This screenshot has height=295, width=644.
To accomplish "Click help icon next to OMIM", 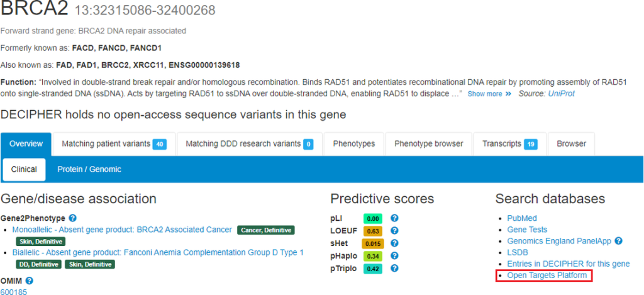I will [29, 281].
